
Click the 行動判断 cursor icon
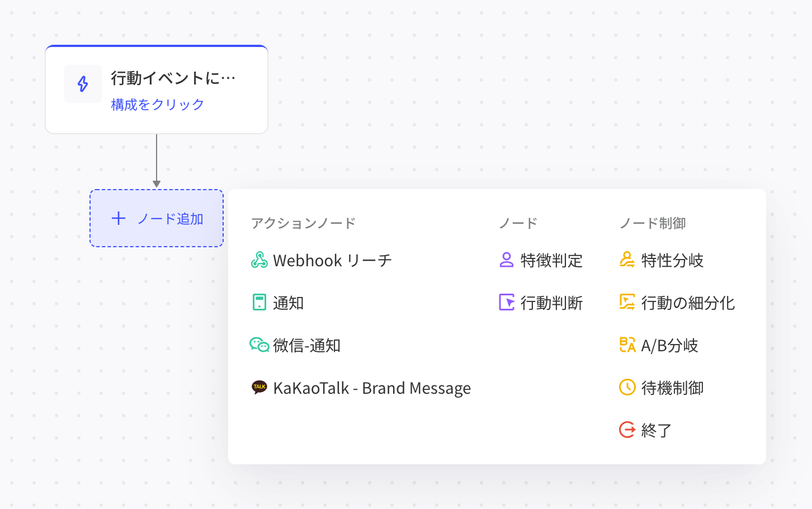click(507, 303)
